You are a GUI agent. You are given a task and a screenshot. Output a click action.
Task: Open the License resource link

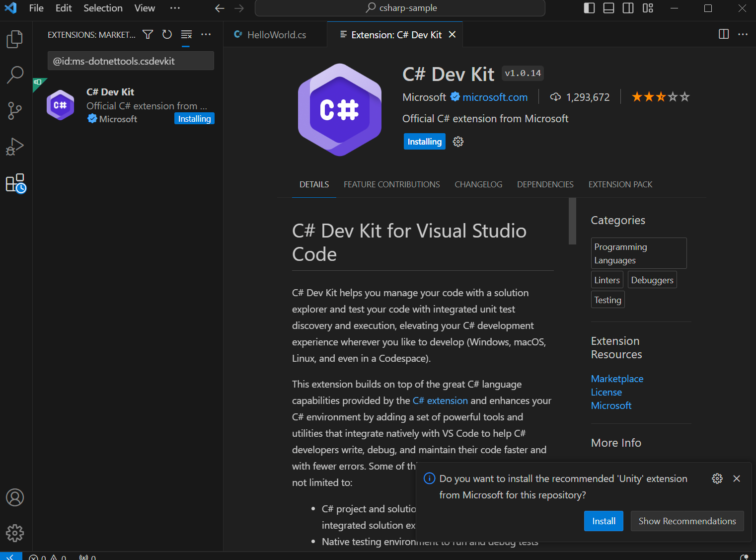click(606, 392)
